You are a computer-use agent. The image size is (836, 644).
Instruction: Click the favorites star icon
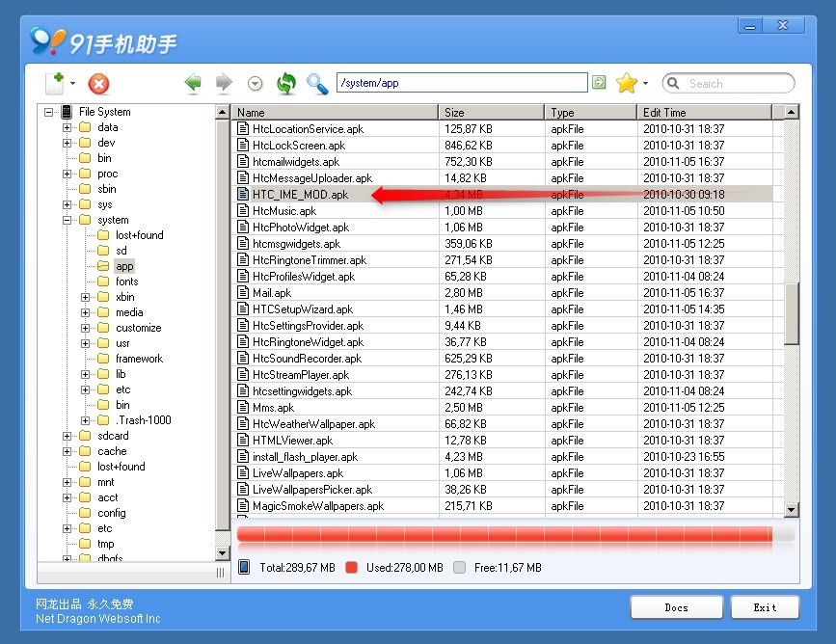point(627,83)
